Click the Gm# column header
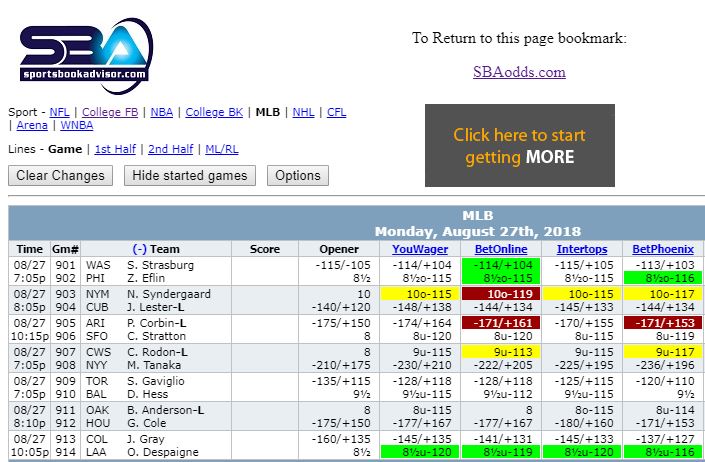 [x=66, y=249]
